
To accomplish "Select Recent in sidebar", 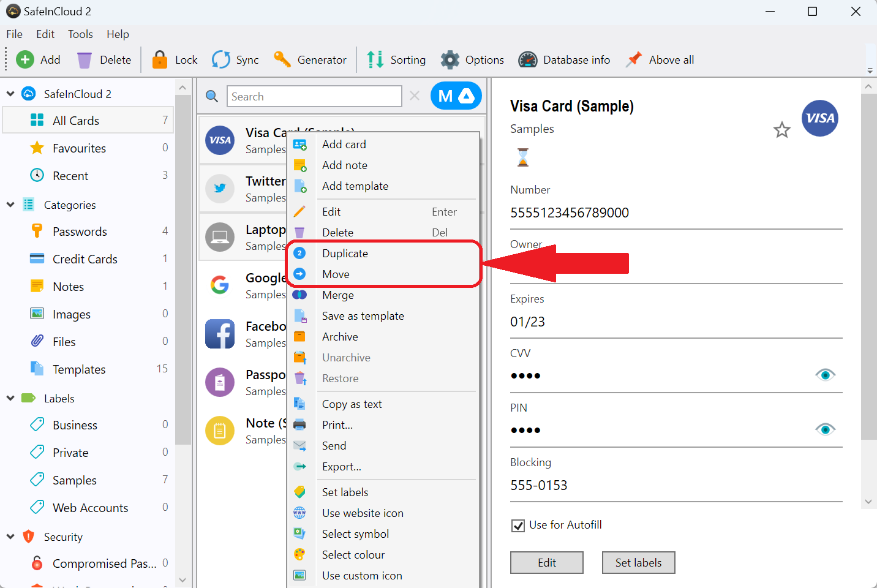I will click(x=88, y=176).
